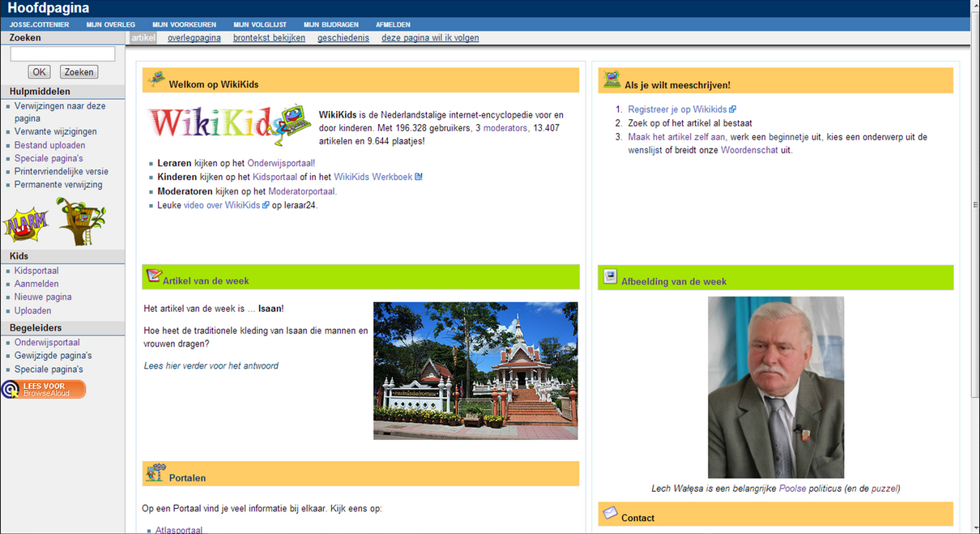980x534 pixels.
Task: Open Printervriendelijke versie link
Action: point(61,171)
